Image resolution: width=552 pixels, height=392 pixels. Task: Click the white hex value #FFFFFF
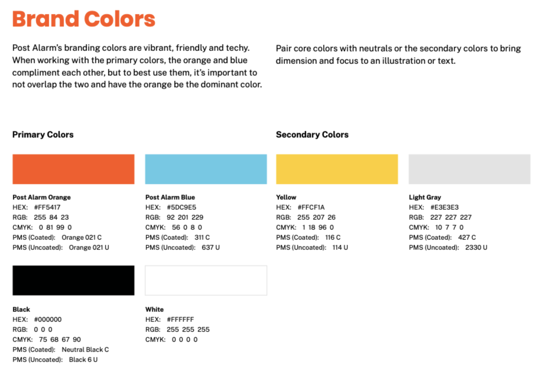tap(180, 319)
